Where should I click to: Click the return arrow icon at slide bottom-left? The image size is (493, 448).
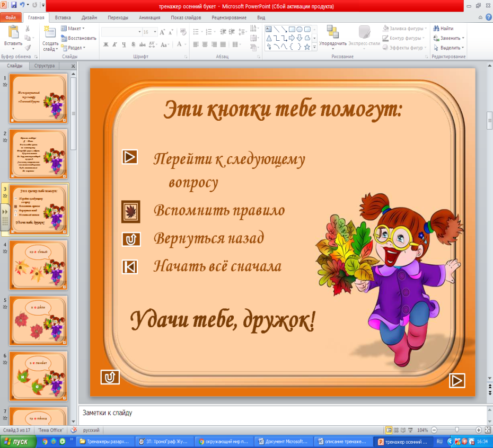110,377
